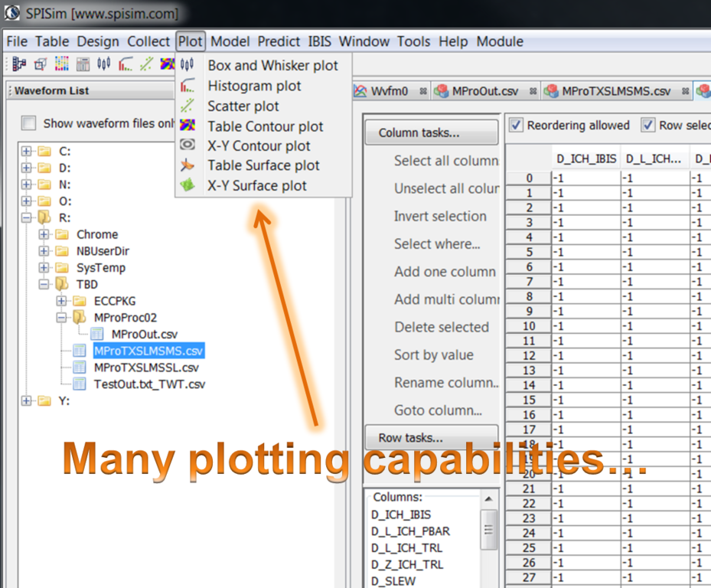Uncheck the Reordering allowed checkbox
Image resolution: width=711 pixels, height=588 pixels.
tap(516, 125)
